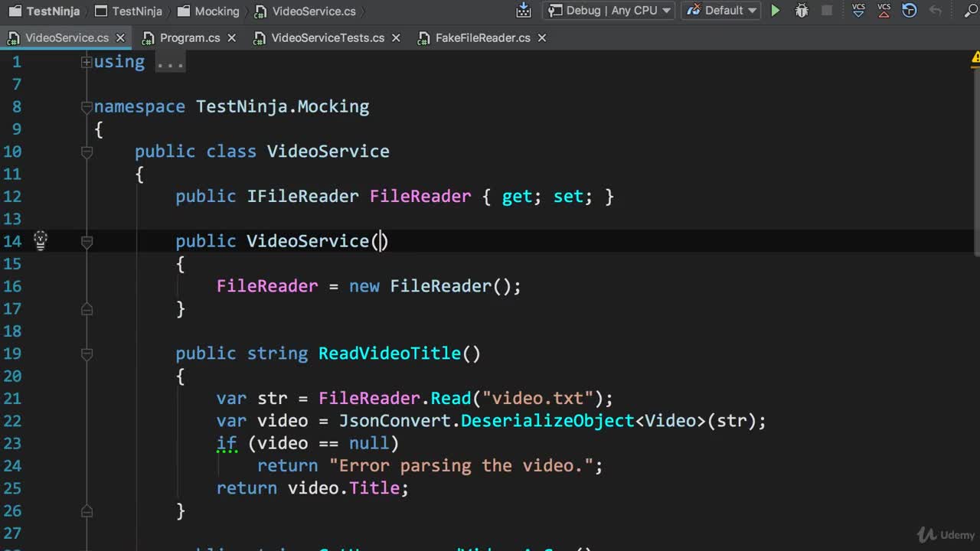Viewport: 980px width, 551px height.
Task: Switch to the FakeFileReader.cs tab
Action: click(483, 37)
